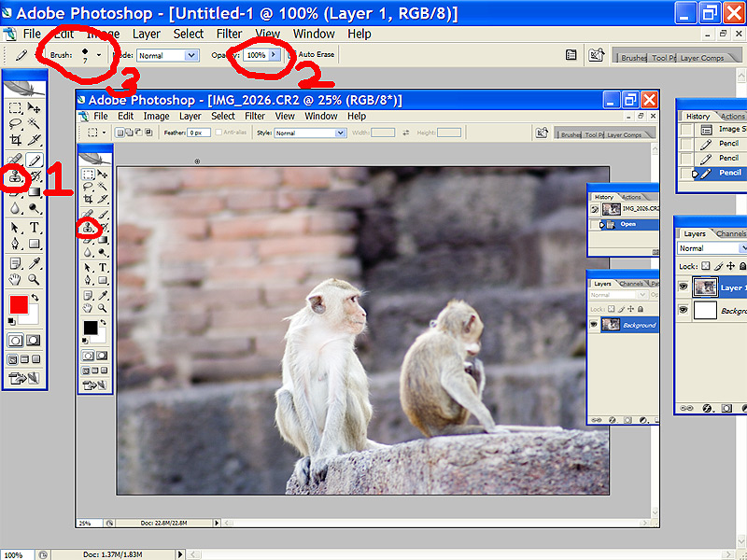Switch to the Layer Comps tab in the top palette well

(700, 58)
